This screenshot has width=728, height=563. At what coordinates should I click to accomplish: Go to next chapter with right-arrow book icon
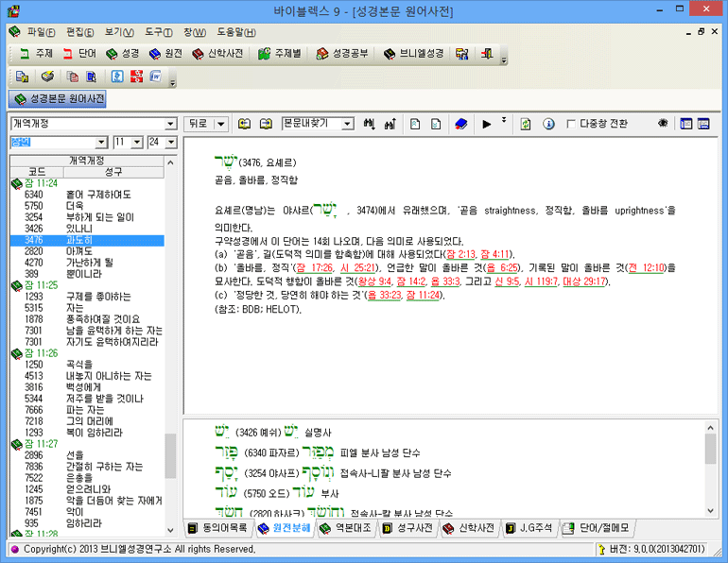point(266,124)
